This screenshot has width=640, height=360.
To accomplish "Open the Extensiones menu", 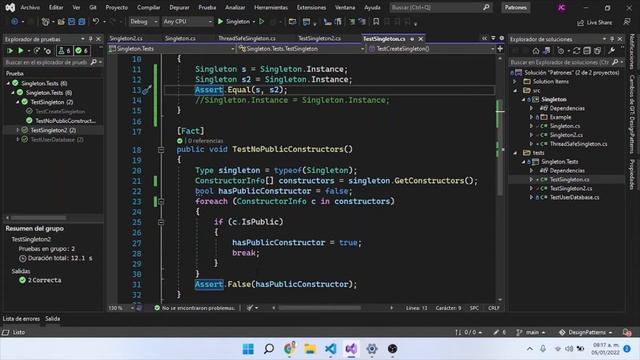I will tap(311, 7).
